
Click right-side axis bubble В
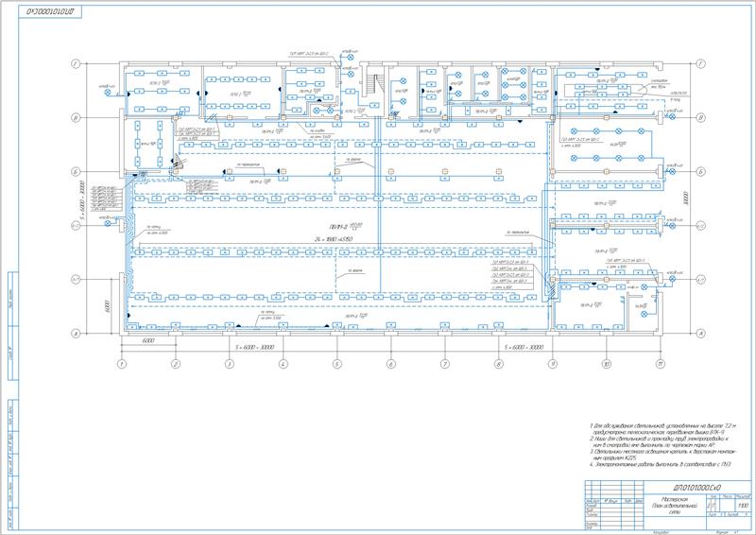[x=701, y=118]
